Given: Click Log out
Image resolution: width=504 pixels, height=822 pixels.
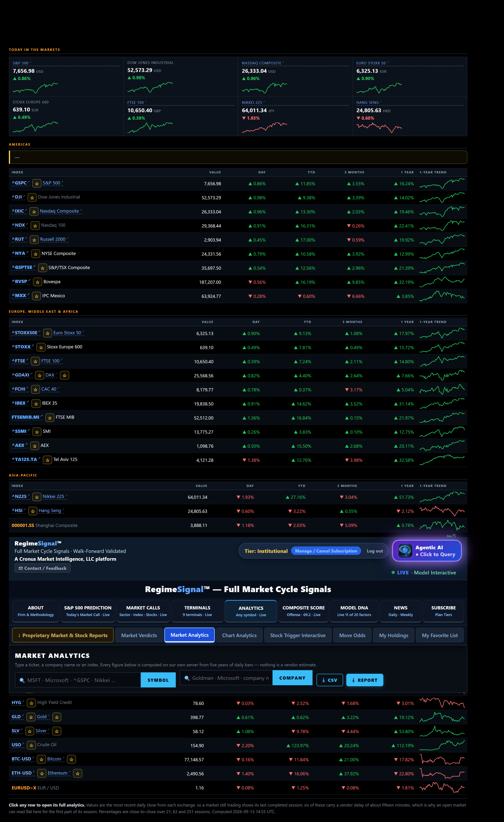Looking at the screenshot, I should pos(375,551).
